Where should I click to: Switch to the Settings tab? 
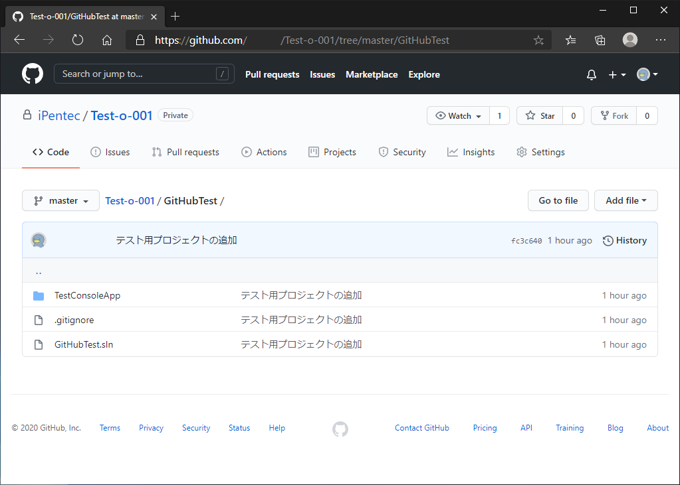[541, 152]
